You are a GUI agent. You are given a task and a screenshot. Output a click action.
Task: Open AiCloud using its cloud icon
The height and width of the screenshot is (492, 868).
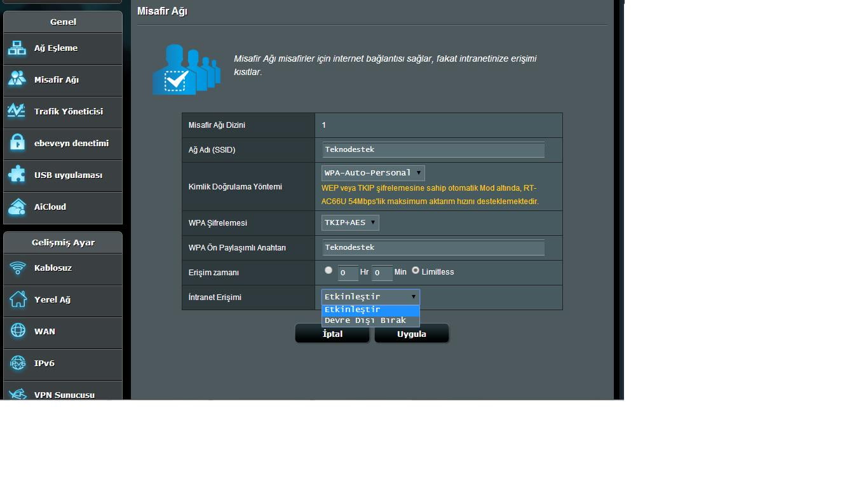click(x=17, y=207)
